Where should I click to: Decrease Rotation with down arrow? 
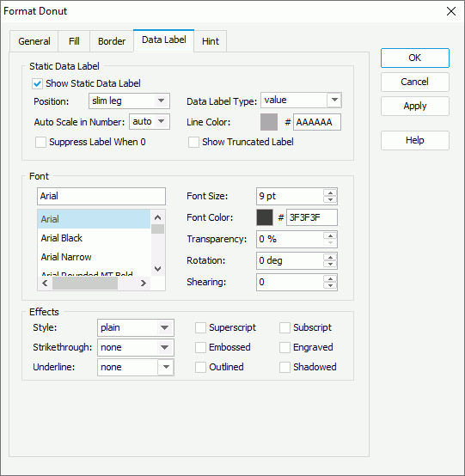(x=330, y=264)
